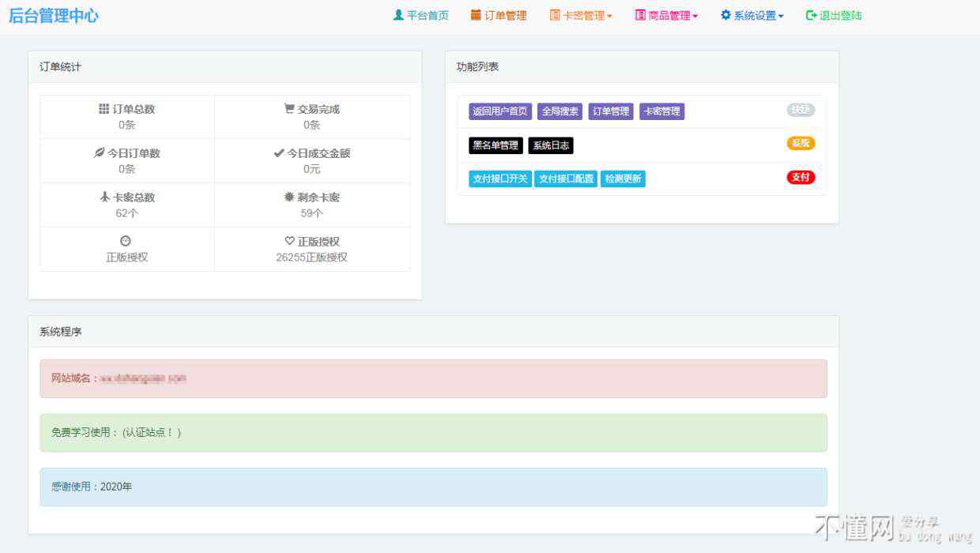Click the gray 快捷 badge
980x553 pixels.
click(801, 110)
